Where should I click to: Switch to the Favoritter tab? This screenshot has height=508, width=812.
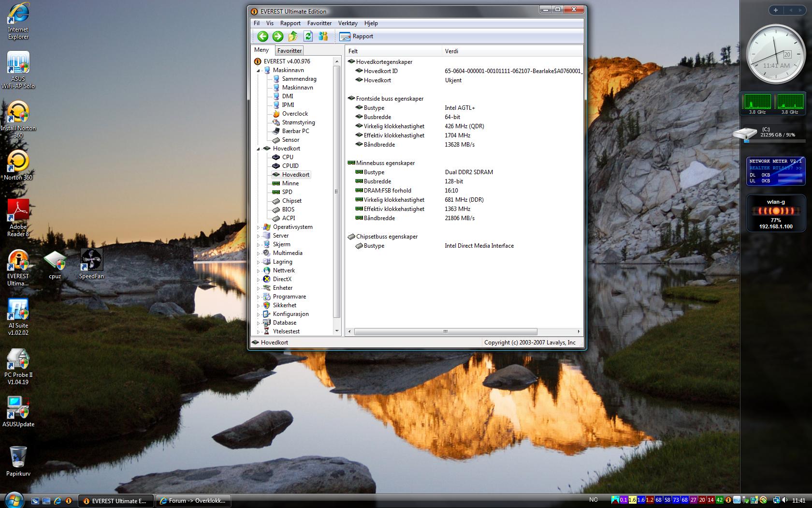pos(290,51)
